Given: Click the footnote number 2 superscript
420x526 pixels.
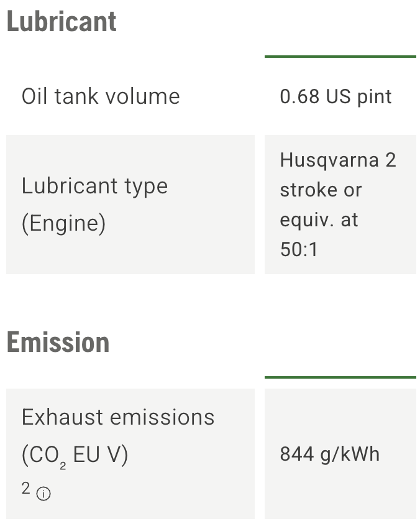Looking at the screenshot, I should tap(26, 488).
